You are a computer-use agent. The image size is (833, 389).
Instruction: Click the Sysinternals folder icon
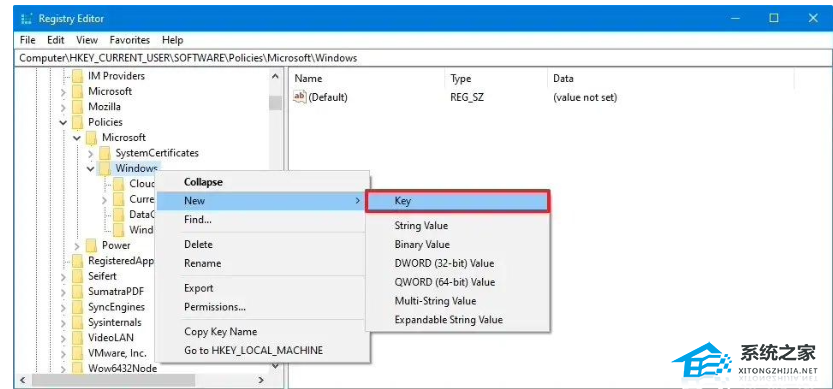point(78,323)
